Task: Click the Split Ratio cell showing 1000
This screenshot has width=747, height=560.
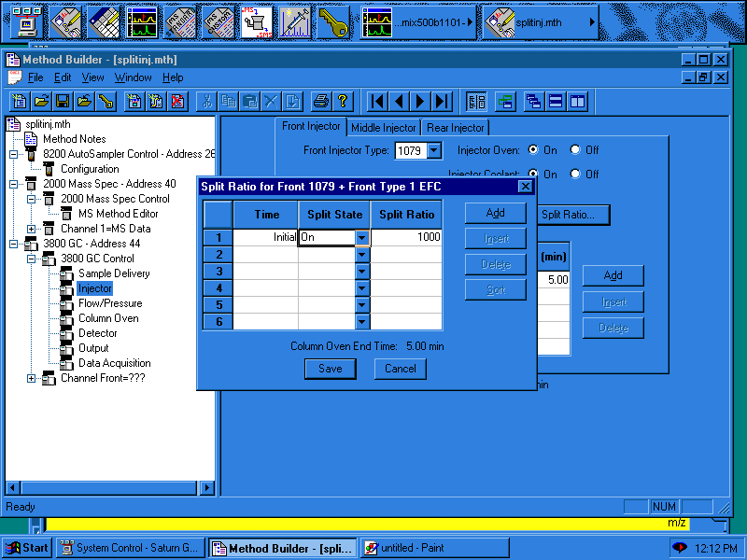Action: (x=406, y=237)
